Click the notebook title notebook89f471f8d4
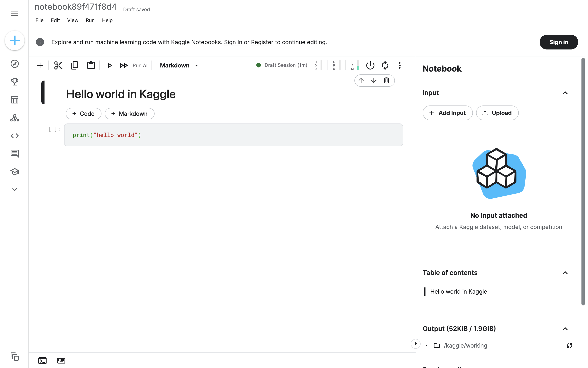Screen dimensions: 588x368 (x=76, y=7)
